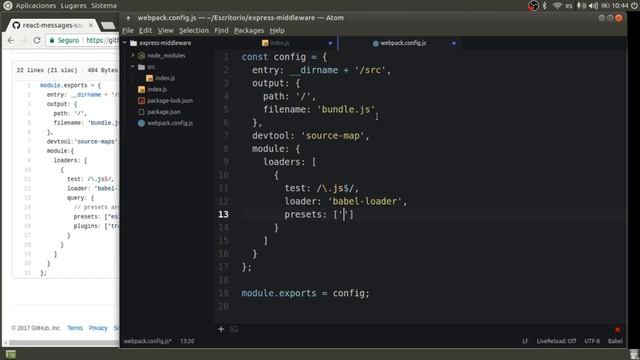Screen dimensions: 640x360
Task: Click the 'source-map' string in editor
Action: (x=333, y=136)
